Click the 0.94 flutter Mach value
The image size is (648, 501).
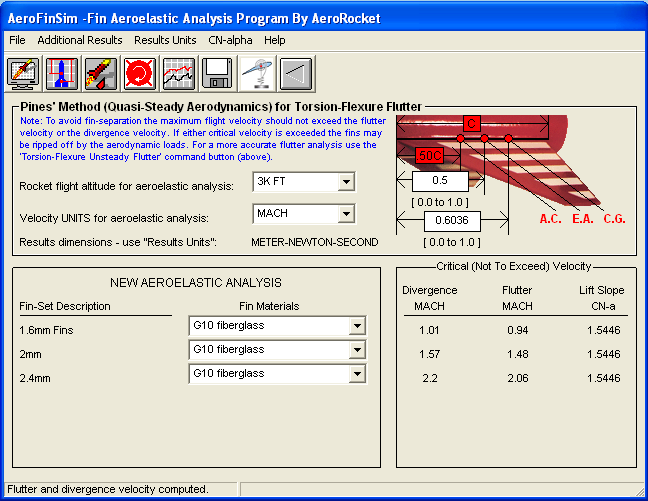[x=518, y=330]
